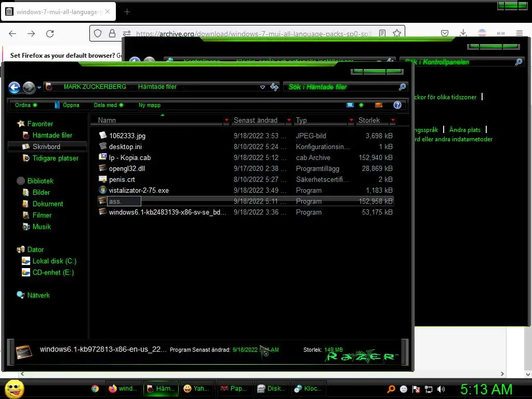Open Tidigare platser in Favoriter
Screen dimensions: 532x399
[50, 158]
